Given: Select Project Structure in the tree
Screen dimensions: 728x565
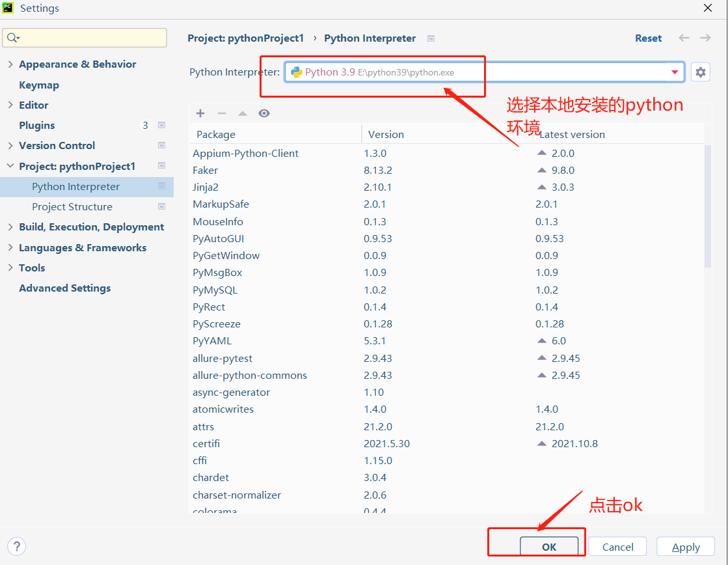Looking at the screenshot, I should [72, 207].
